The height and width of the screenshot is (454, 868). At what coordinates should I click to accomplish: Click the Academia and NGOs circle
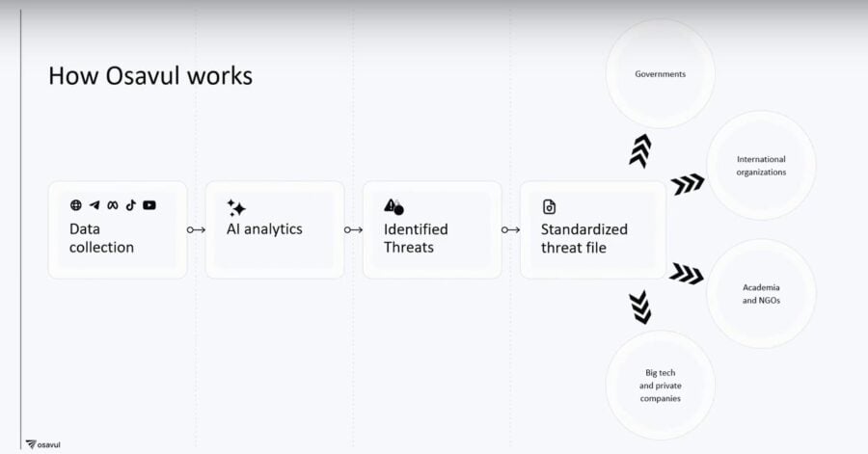click(761, 294)
